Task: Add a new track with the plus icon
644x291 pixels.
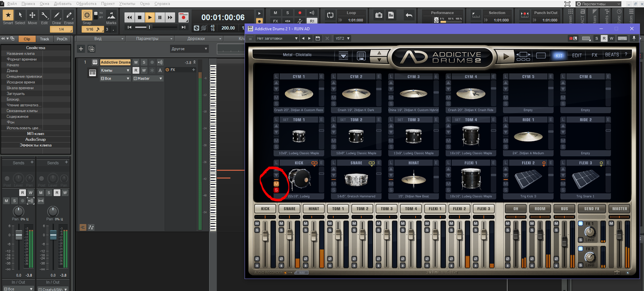Action: coord(80,49)
